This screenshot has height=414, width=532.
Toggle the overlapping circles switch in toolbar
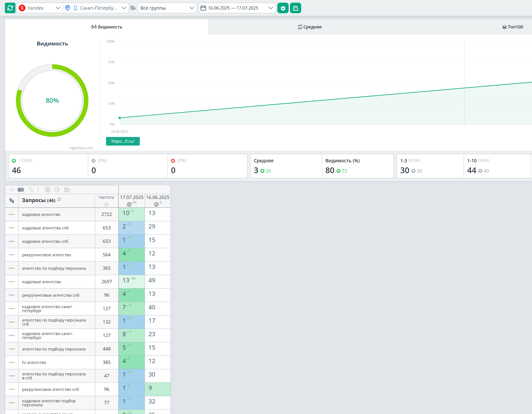coord(21,190)
